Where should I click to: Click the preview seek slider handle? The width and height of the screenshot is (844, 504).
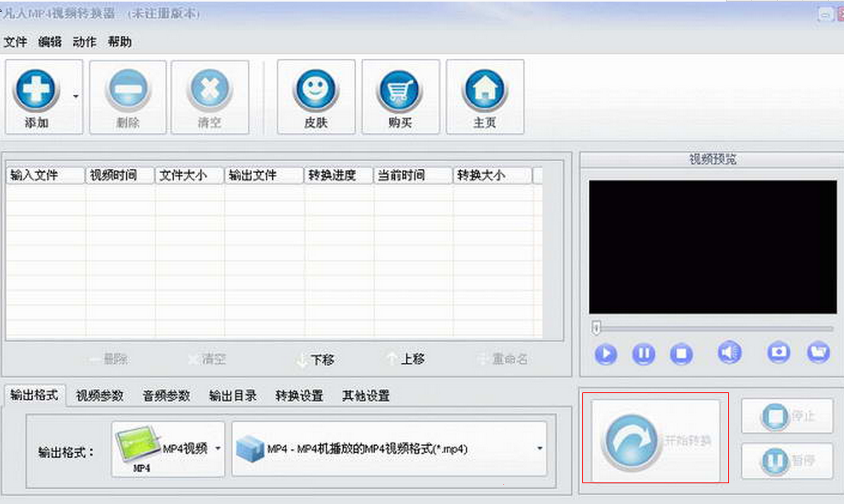596,327
